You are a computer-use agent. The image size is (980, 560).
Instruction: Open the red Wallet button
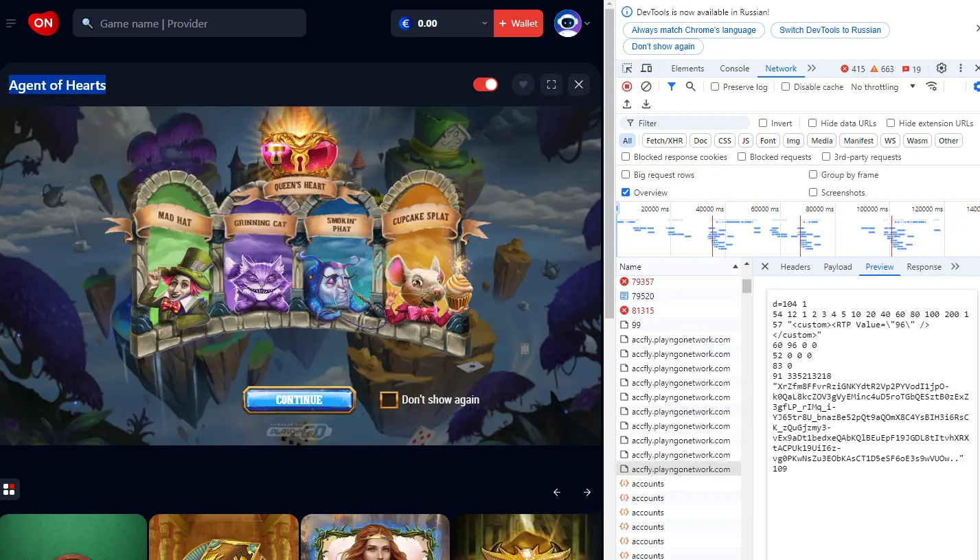pos(519,23)
